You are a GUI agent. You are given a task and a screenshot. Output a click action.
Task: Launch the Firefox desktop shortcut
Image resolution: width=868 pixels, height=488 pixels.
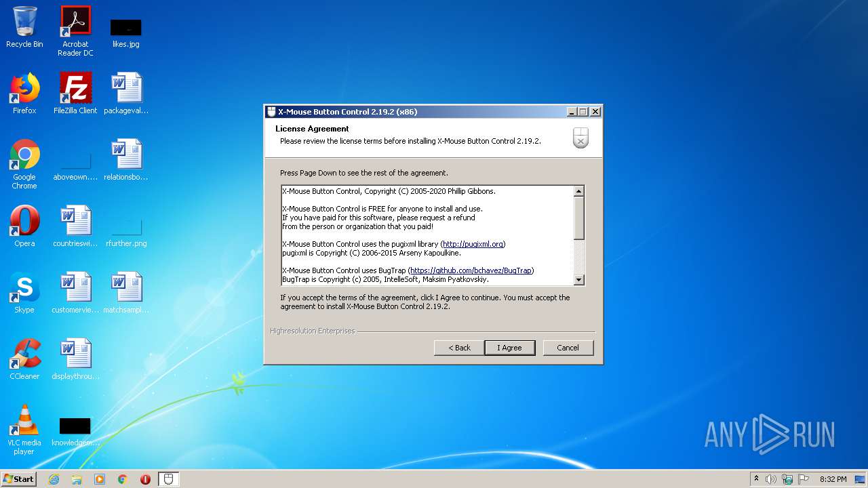tap(24, 94)
